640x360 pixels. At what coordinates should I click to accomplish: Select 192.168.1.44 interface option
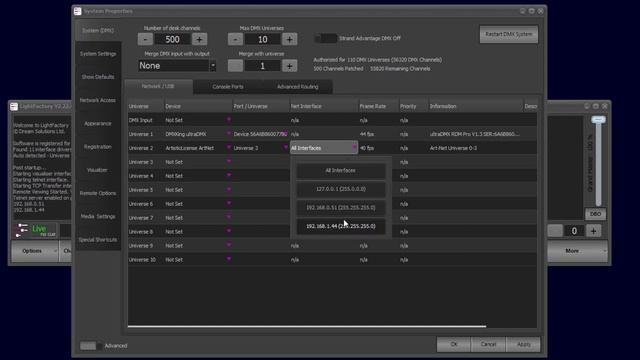coord(340,226)
